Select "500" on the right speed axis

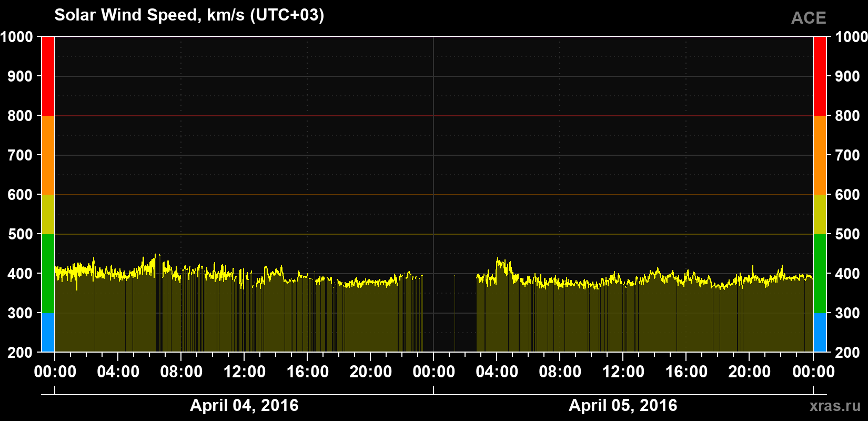848,234
